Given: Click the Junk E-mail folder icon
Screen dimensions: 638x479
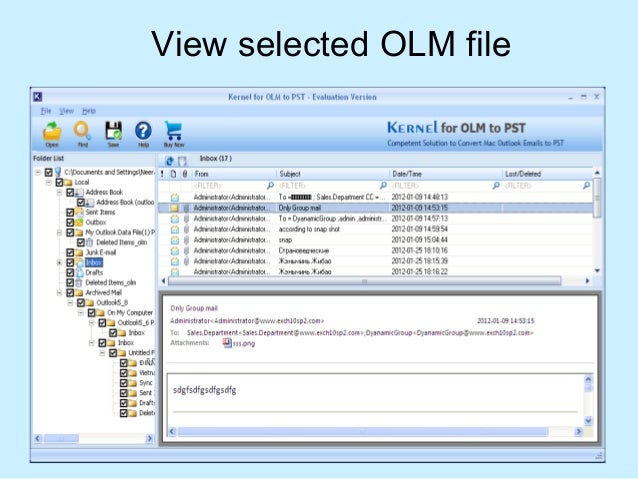Looking at the screenshot, I should [x=79, y=252].
